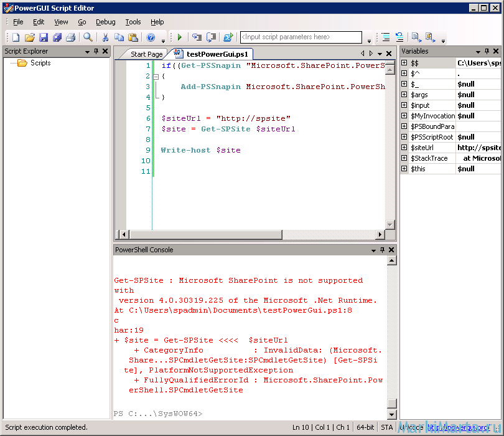
Task: Paste from clipboard
Action: pos(133,37)
